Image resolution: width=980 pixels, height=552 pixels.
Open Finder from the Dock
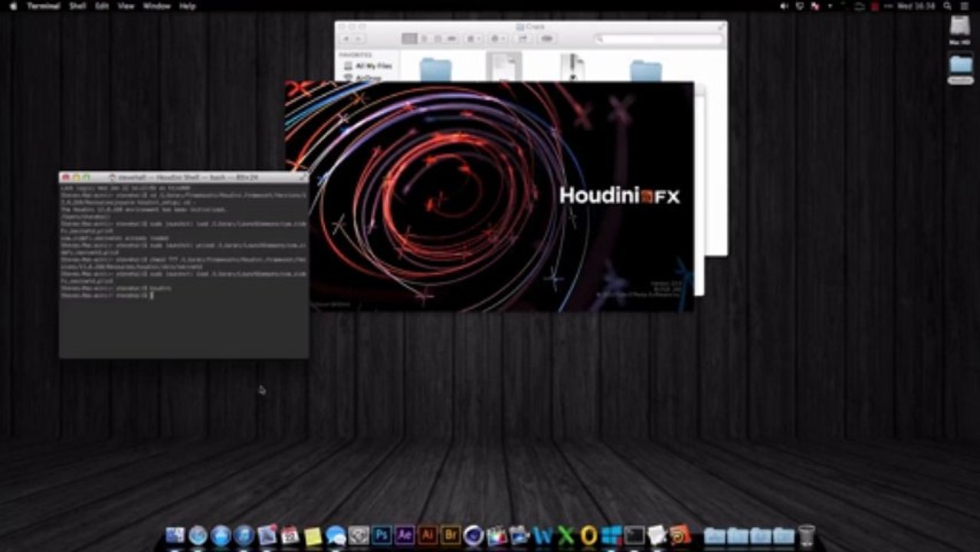pyautogui.click(x=175, y=534)
